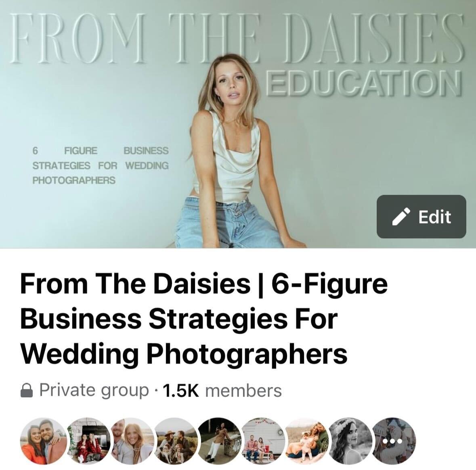Click the EDUCATION text on the cover
Image resolution: width=476 pixels, height=470 pixels.
click(365, 82)
